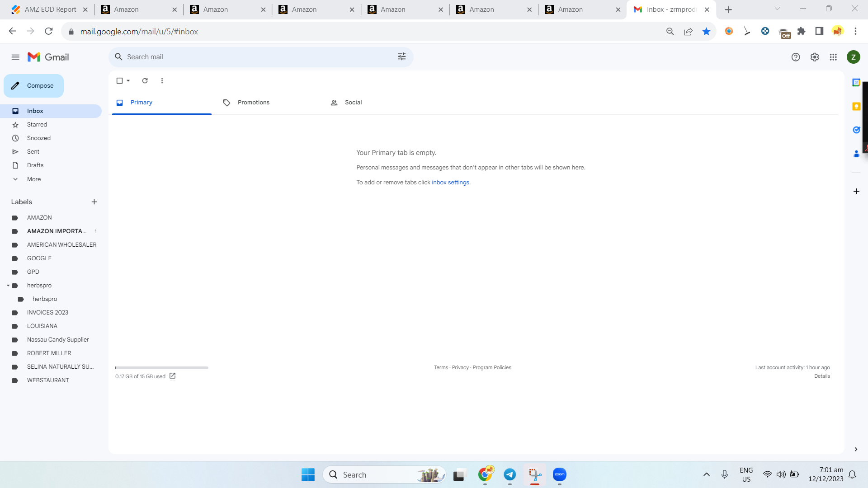Open the select dropdown arrow beside checkbox

(128, 80)
